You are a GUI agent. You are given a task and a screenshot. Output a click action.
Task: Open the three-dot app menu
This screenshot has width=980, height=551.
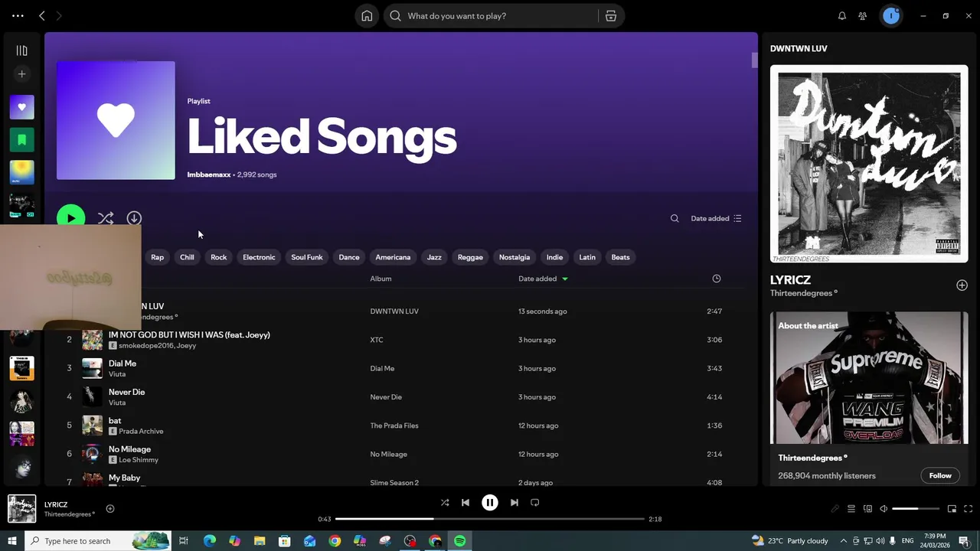point(18,15)
